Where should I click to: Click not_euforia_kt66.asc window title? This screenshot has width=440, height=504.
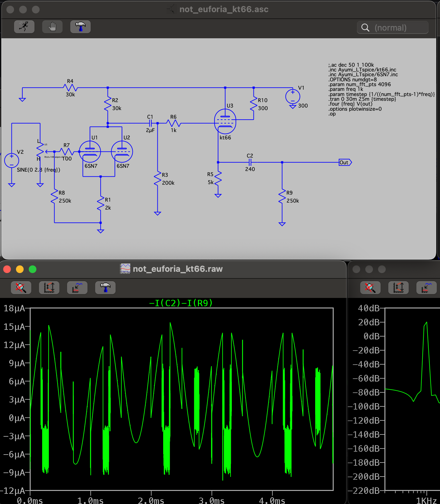tap(224, 9)
